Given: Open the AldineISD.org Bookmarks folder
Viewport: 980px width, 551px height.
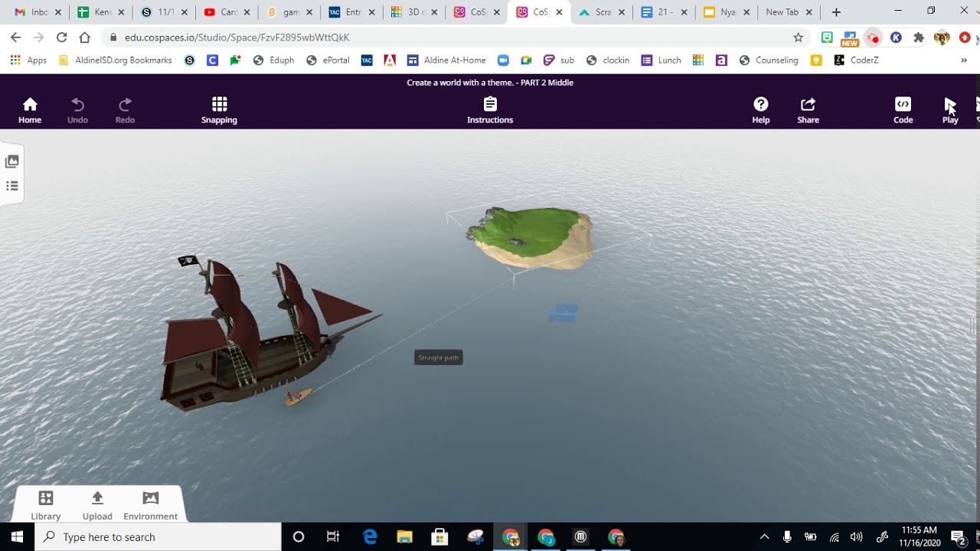Looking at the screenshot, I should coord(115,60).
